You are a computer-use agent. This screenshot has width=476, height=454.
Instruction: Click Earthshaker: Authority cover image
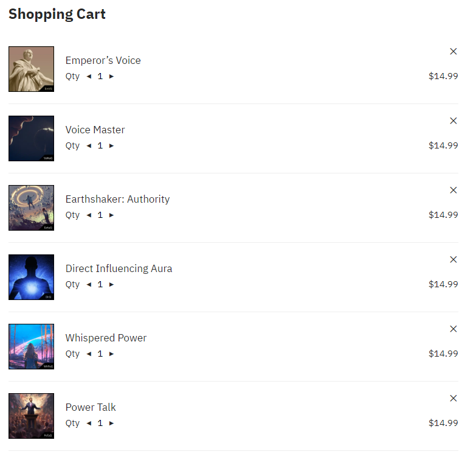click(31, 208)
